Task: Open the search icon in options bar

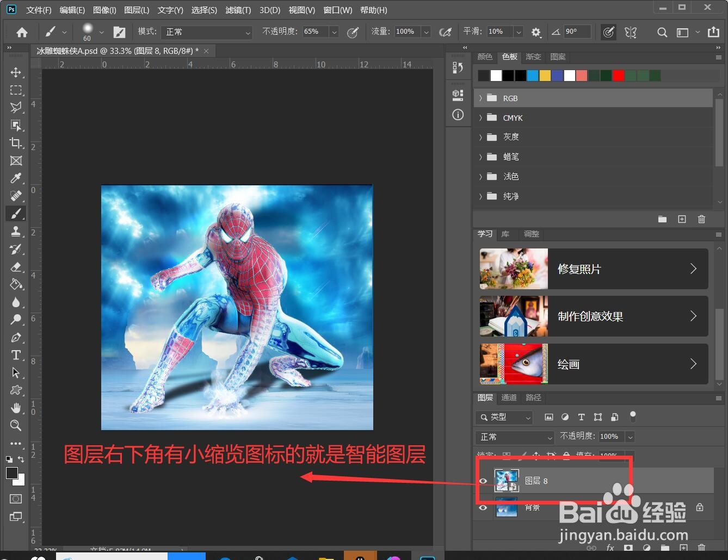Action: pos(662,32)
